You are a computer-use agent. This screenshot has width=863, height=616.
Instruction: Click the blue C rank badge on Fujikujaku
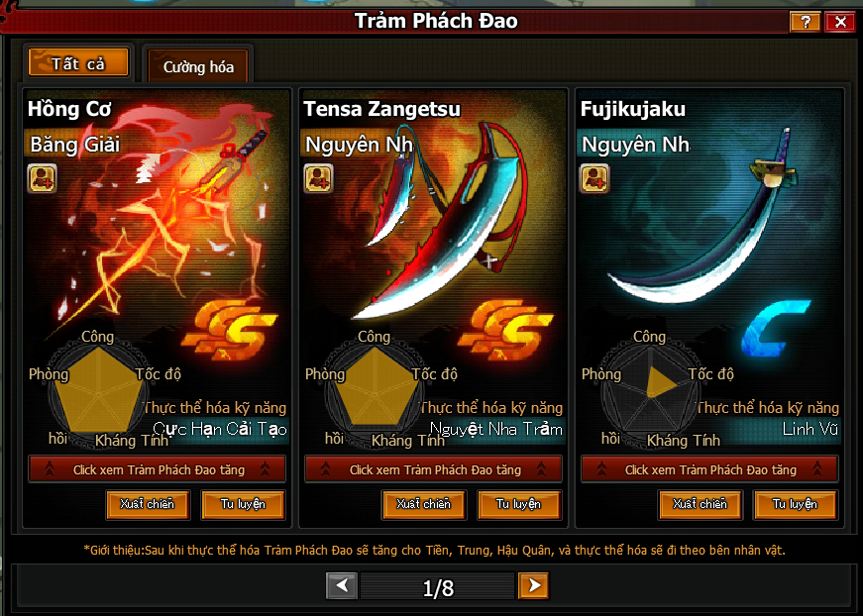(775, 328)
